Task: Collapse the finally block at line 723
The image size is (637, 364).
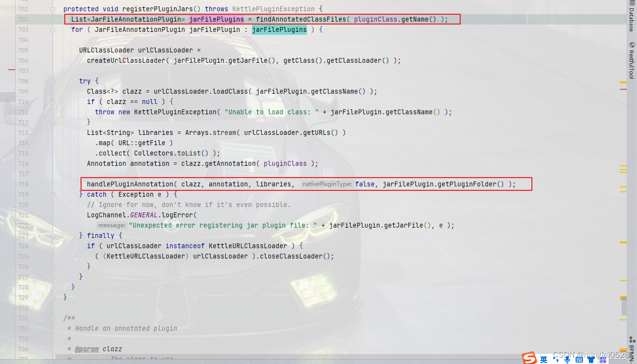Action: [x=52, y=235]
